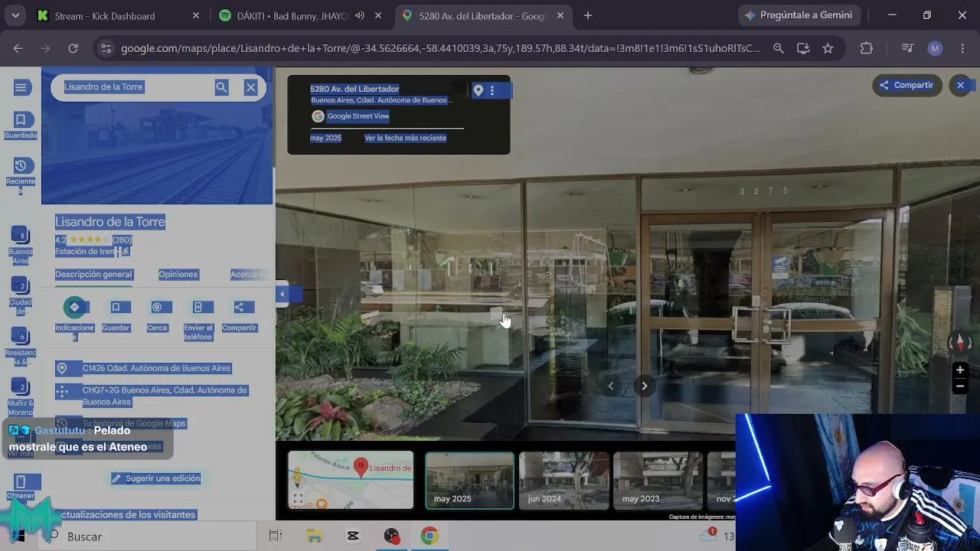Open the browser zoom indicator

[x=779, y=48]
